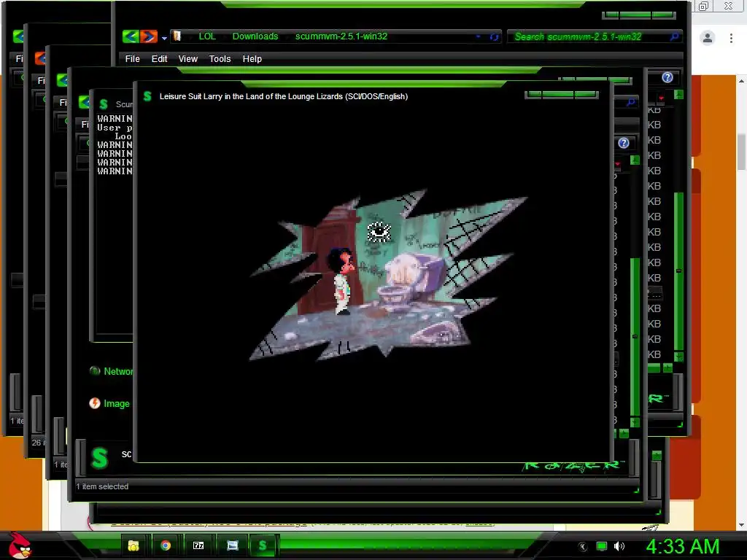
Task: Go back in the scummvm-2.5.1-win32 Explorer window
Action: [131, 36]
